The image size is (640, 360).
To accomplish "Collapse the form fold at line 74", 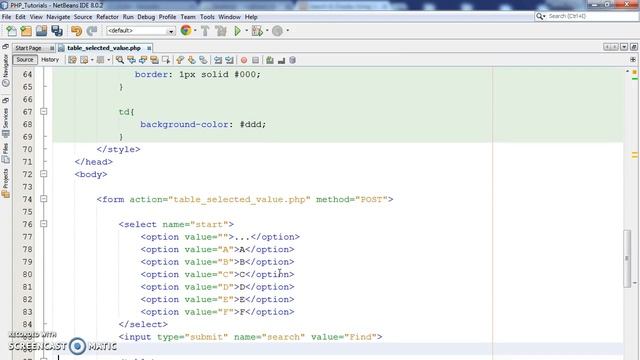I will (x=44, y=199).
